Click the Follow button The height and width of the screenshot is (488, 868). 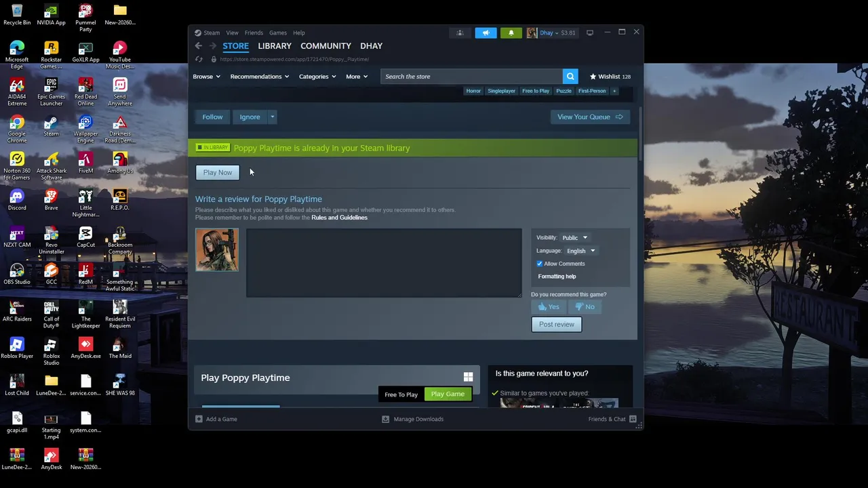coord(212,117)
